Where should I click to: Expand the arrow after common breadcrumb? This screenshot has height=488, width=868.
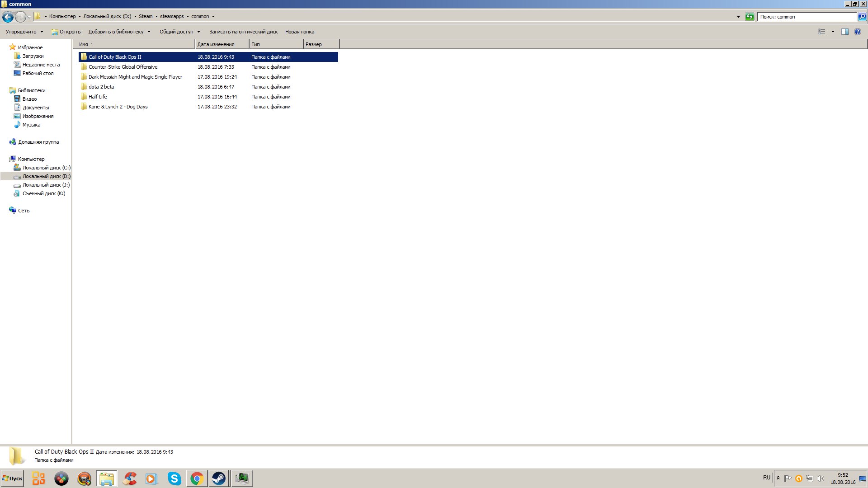tap(213, 16)
